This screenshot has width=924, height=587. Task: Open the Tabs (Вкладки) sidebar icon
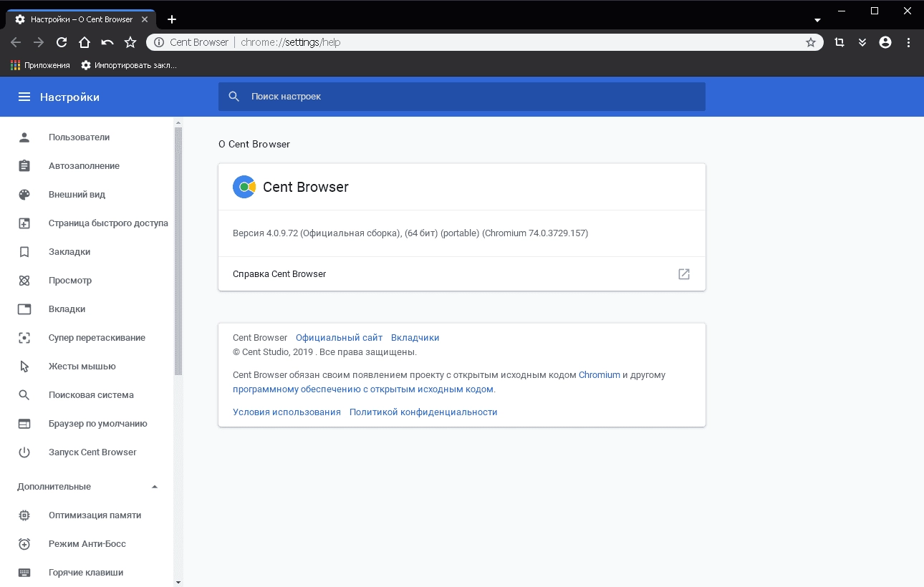pos(24,309)
